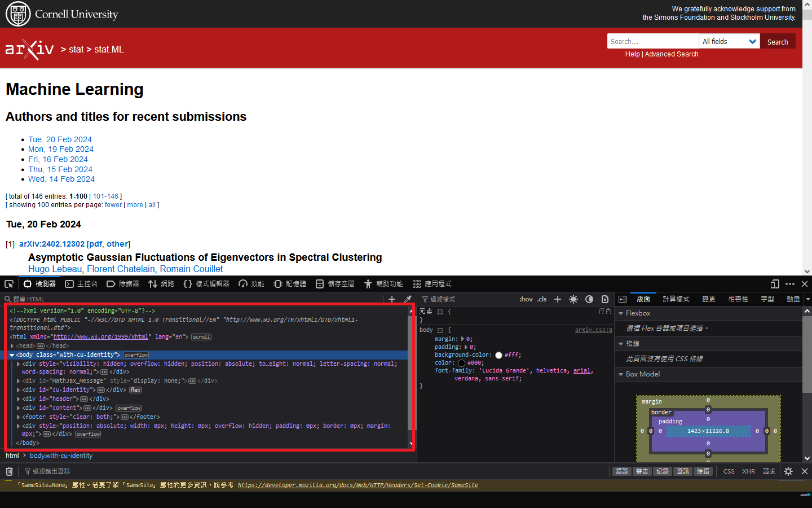The height and width of the screenshot is (508, 812).
Task: Open the Advanced Search link
Action: pos(672,54)
